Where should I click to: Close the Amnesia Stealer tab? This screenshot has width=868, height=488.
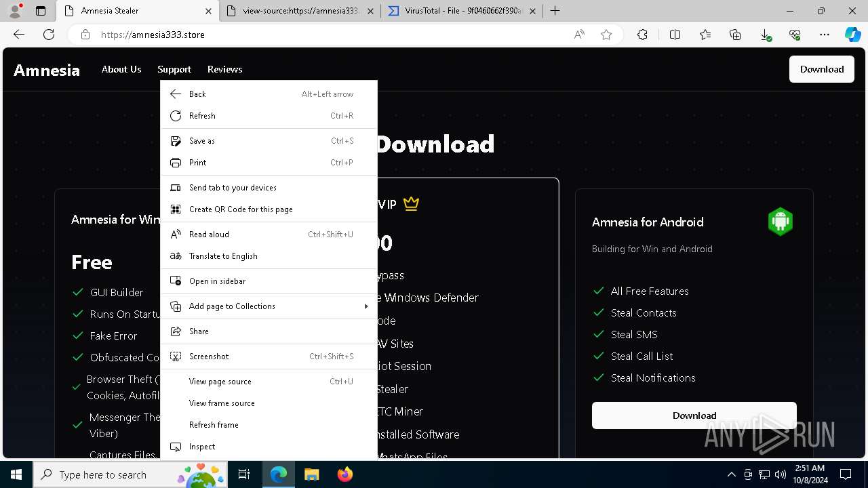tap(208, 11)
